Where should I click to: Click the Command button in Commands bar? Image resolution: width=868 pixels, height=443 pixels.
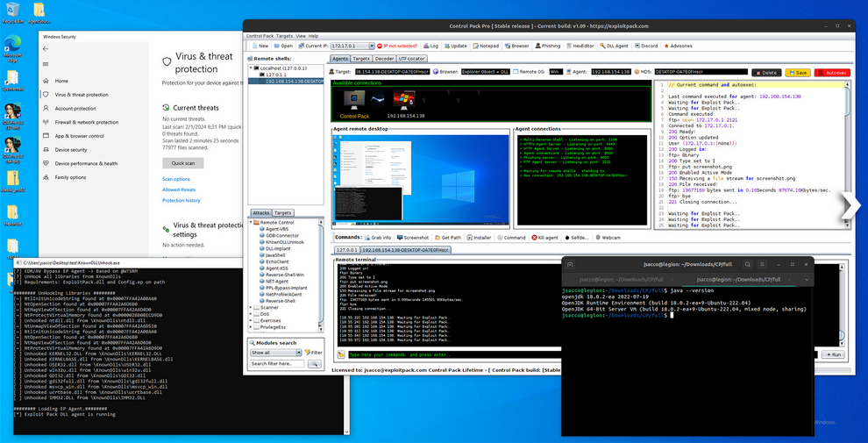point(511,237)
